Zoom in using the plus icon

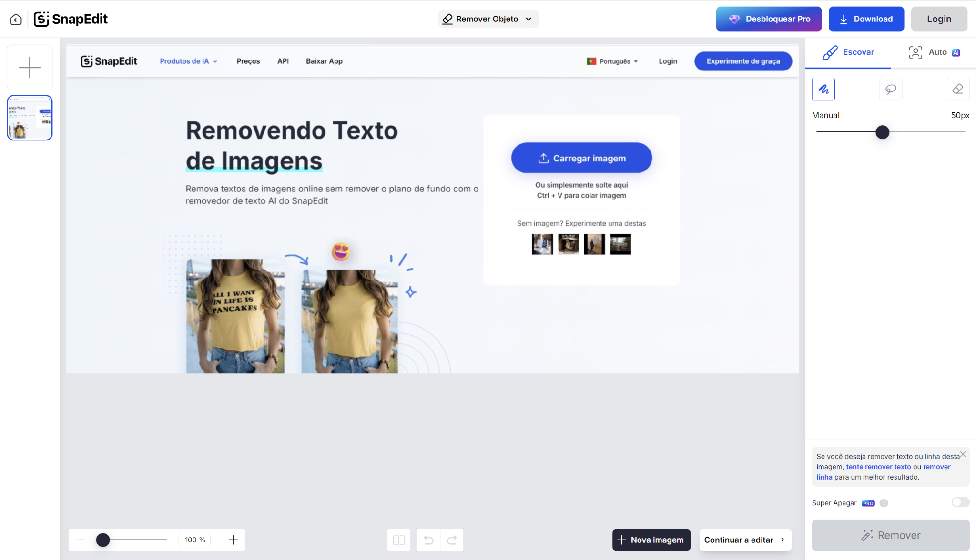click(233, 540)
